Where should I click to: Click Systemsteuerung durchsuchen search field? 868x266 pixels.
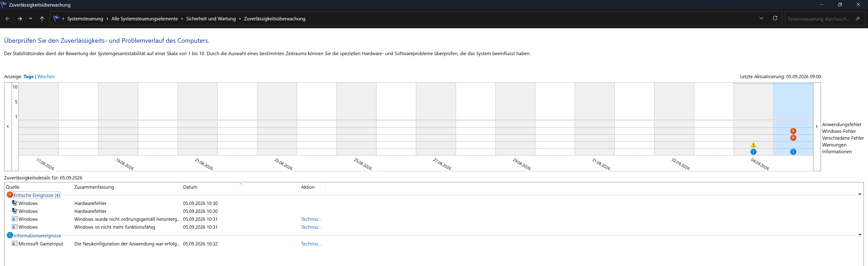(819, 19)
